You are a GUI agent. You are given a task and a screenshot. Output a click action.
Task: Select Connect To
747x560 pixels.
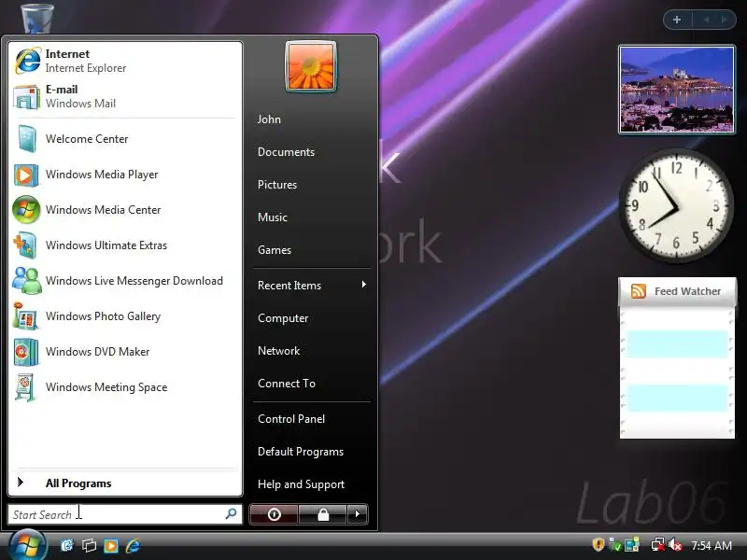click(287, 384)
